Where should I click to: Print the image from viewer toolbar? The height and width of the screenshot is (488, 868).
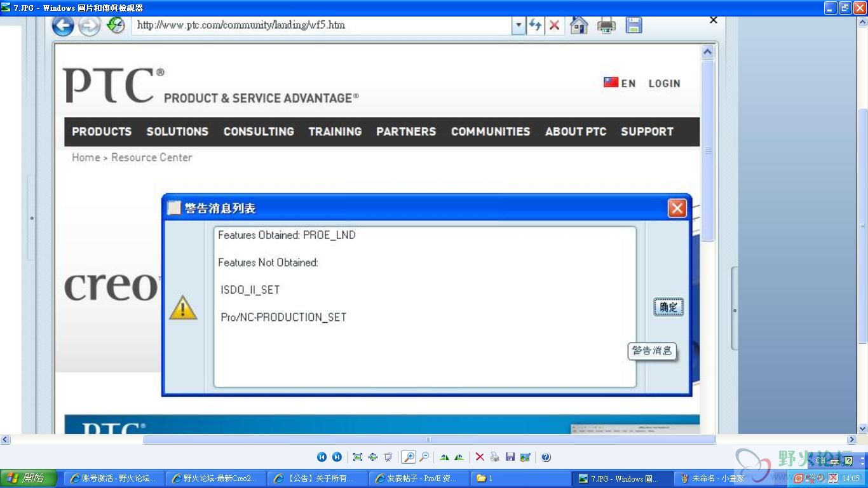(x=494, y=457)
